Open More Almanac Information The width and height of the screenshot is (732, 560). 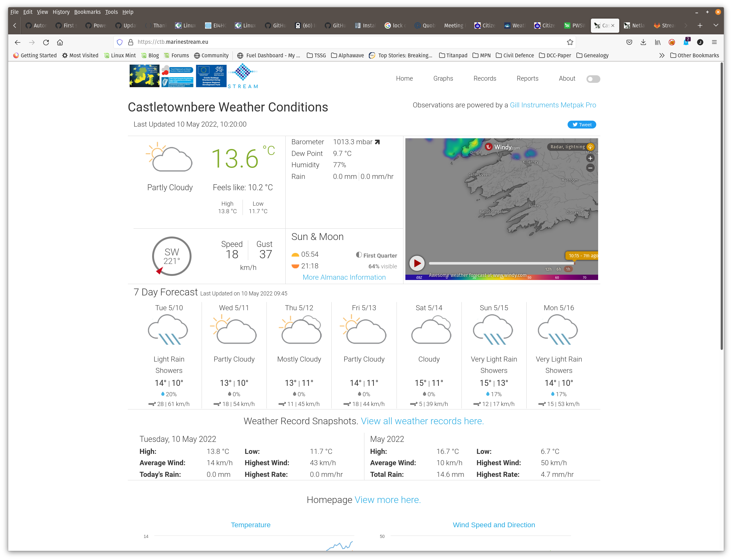click(344, 277)
